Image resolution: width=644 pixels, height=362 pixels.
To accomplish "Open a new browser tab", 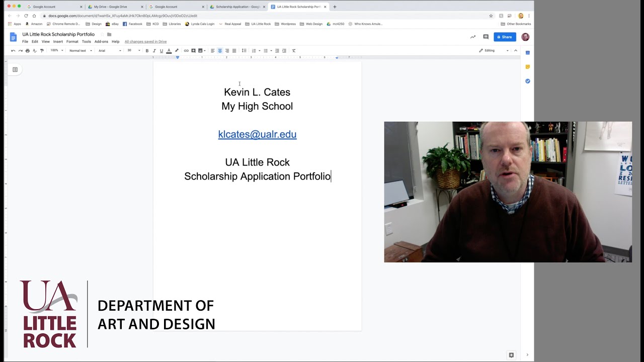I will 335,7.
